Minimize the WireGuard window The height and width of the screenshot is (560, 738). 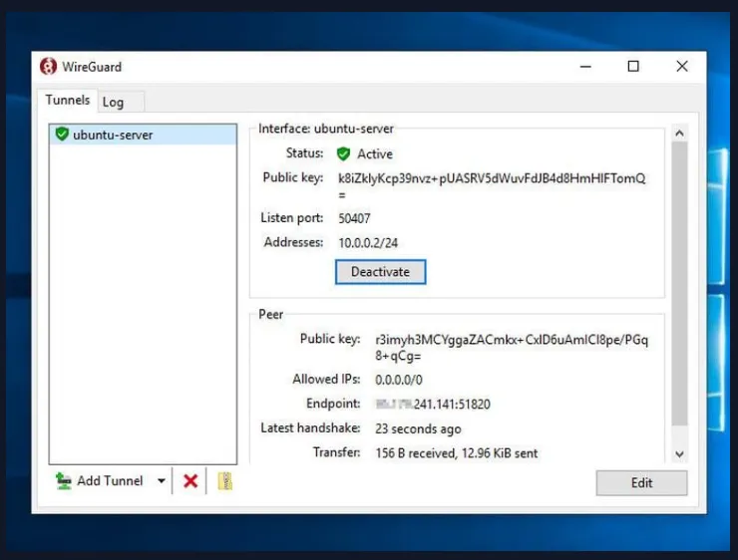click(585, 67)
